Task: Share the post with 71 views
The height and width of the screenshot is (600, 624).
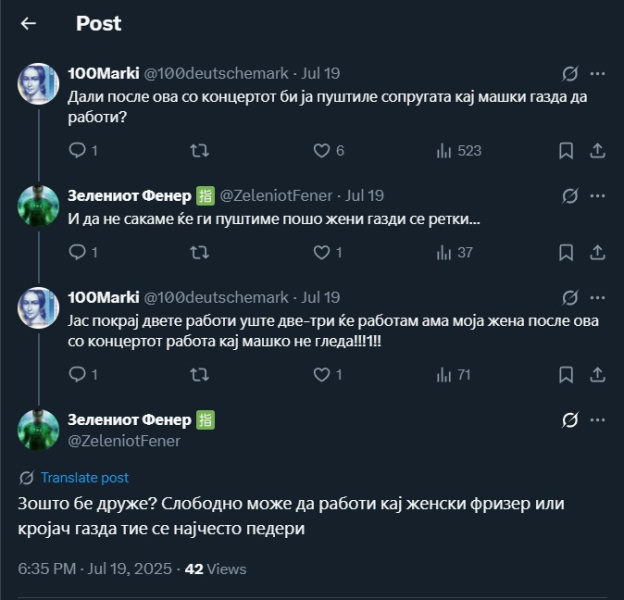Action: click(597, 375)
